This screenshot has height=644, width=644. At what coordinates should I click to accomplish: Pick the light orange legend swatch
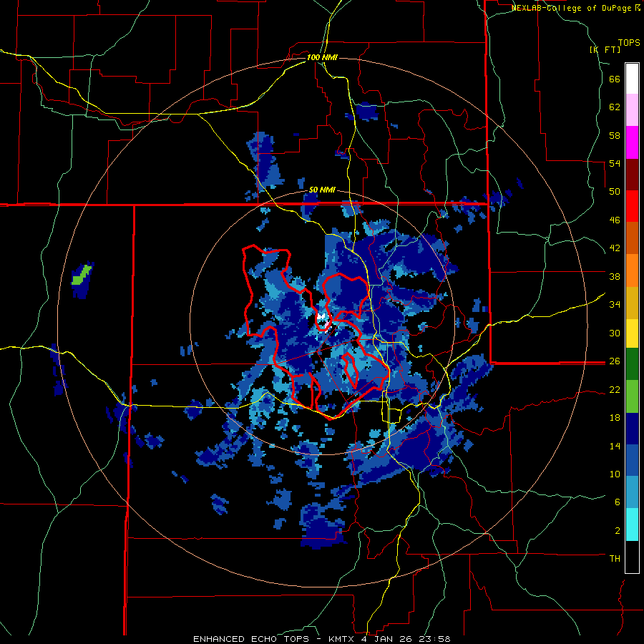[x=632, y=270]
